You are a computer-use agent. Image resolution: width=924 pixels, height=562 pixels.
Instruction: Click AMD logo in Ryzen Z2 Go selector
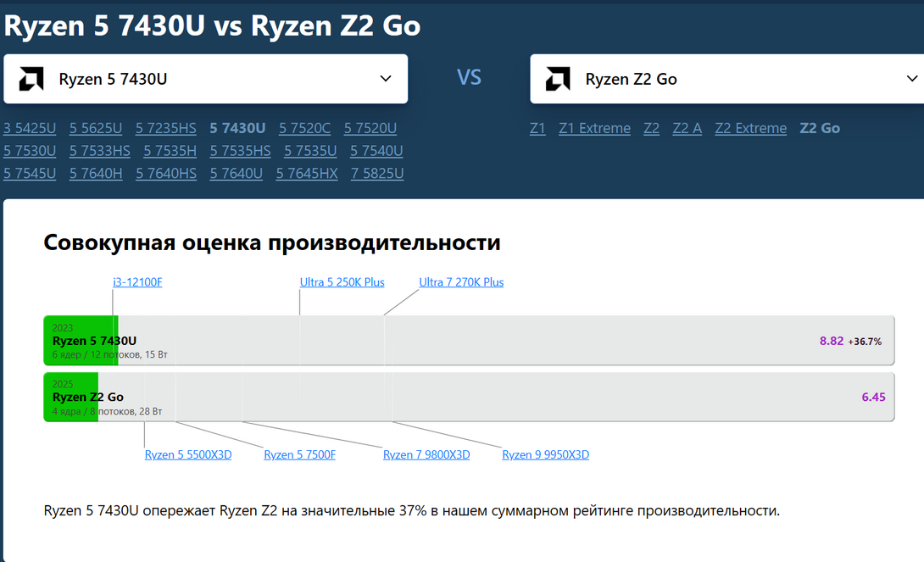point(558,79)
